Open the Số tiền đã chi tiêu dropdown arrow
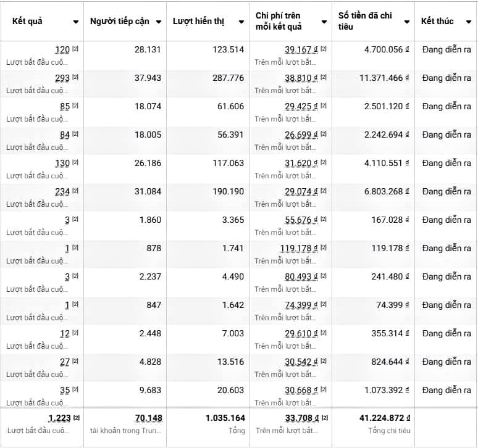Image resolution: width=478 pixels, height=448 pixels. pos(406,22)
